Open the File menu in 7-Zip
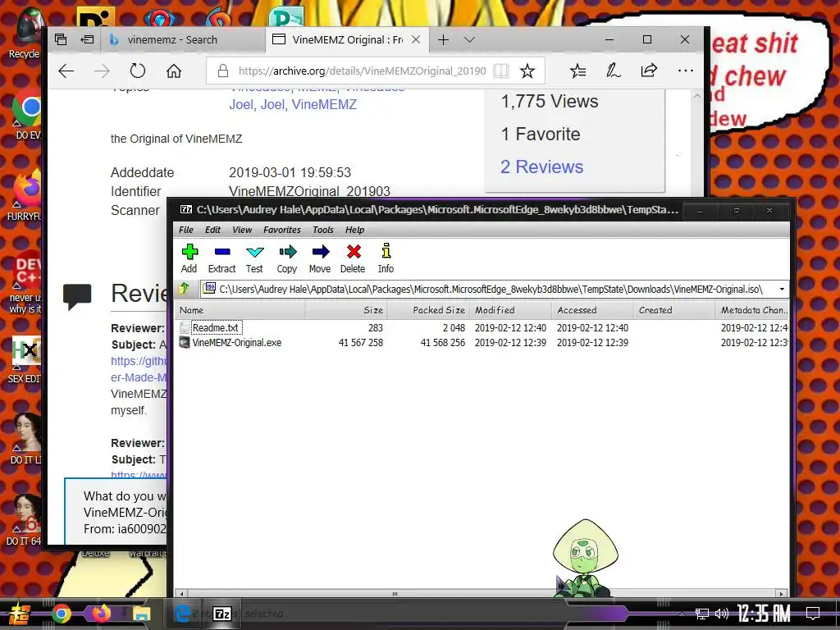This screenshot has height=630, width=840. tap(186, 230)
